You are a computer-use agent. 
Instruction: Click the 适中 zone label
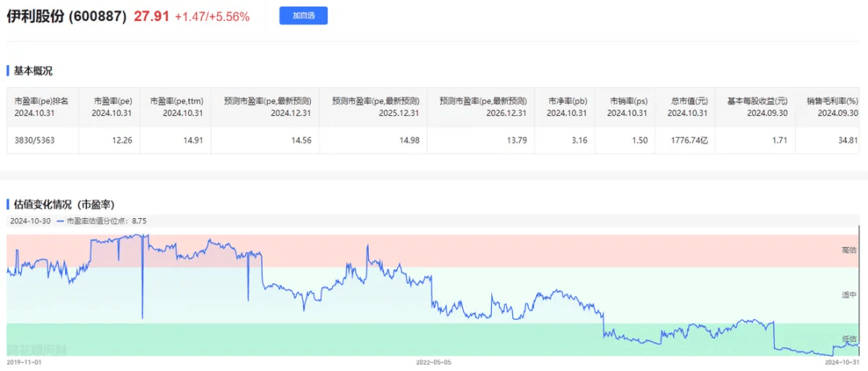pyautogui.click(x=849, y=295)
